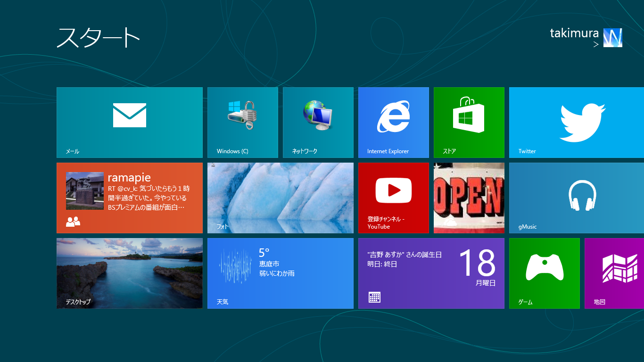Viewport: 644px width, 362px height.
Task: Open the ネットワーク network tile
Action: 318,123
